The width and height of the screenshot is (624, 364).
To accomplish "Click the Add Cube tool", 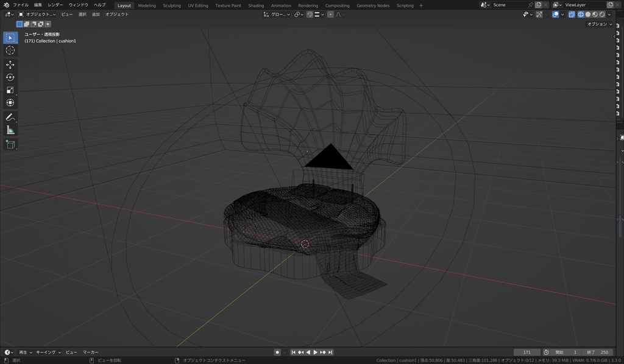I will [10, 144].
